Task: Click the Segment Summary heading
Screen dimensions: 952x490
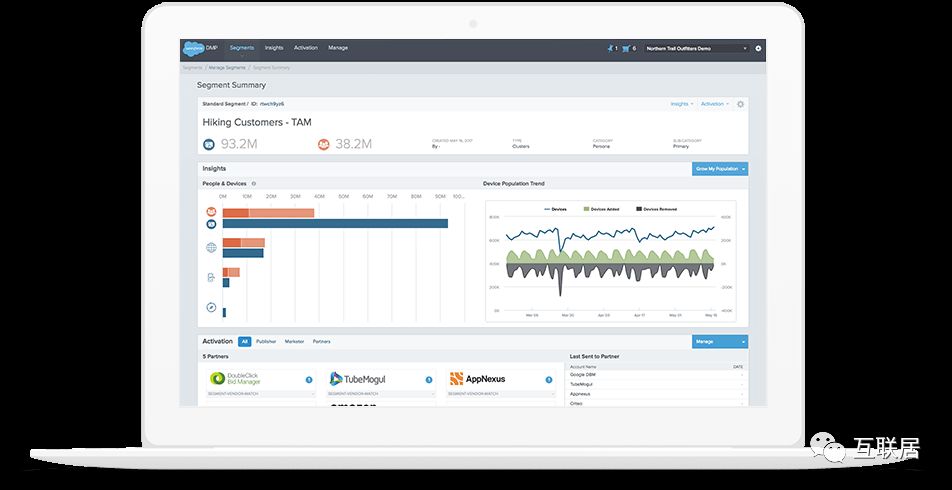Action: 231,85
